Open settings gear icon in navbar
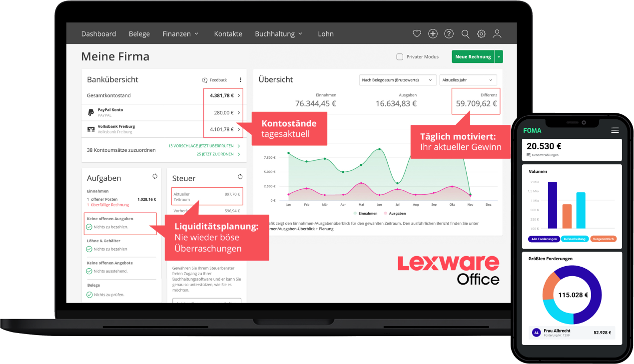This screenshot has height=364, width=634. coord(481,34)
